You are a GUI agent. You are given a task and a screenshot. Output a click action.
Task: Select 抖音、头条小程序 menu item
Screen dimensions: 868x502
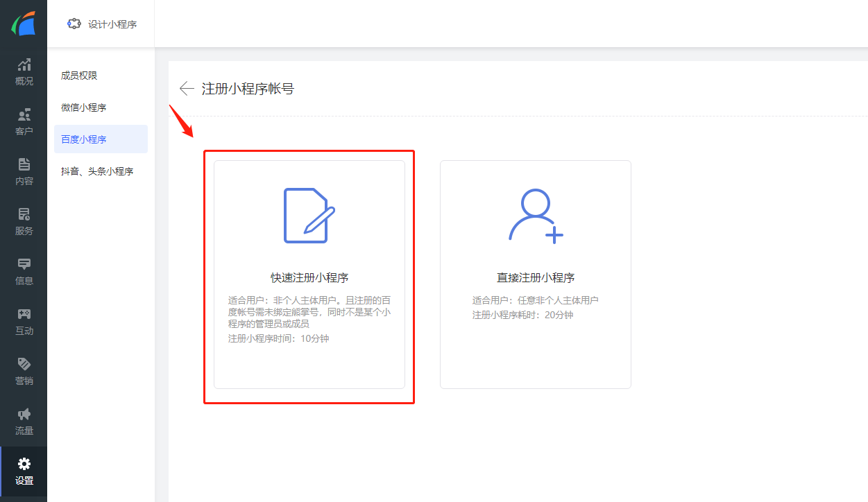click(96, 171)
